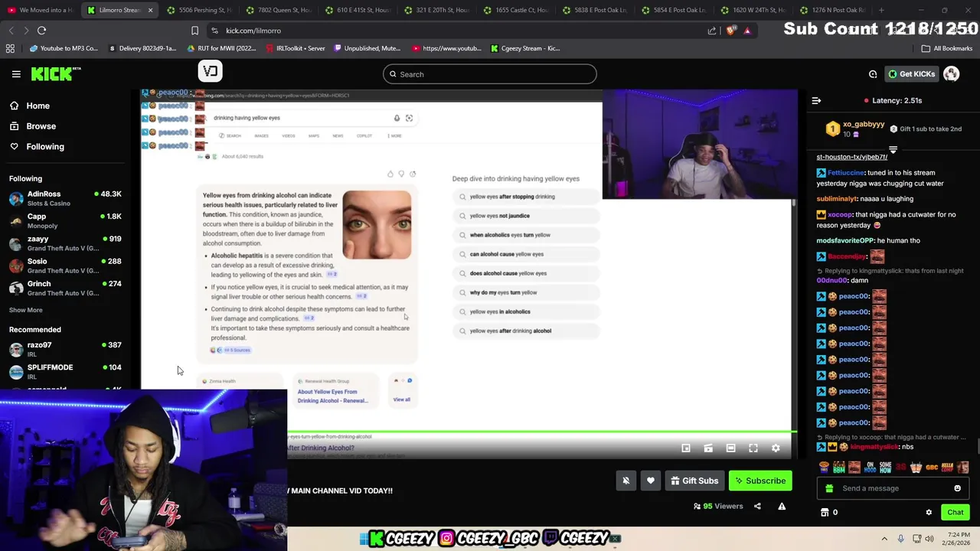Open the Kick hamburger sidebar menu

click(x=16, y=74)
